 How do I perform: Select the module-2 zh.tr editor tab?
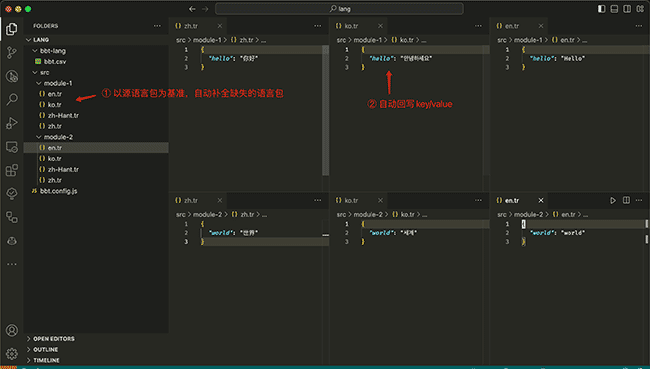tap(199, 200)
